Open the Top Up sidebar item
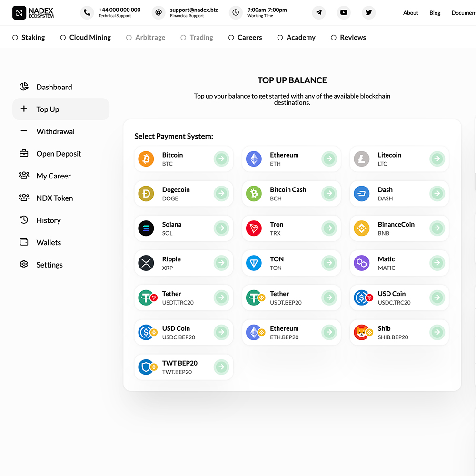 click(x=61, y=109)
